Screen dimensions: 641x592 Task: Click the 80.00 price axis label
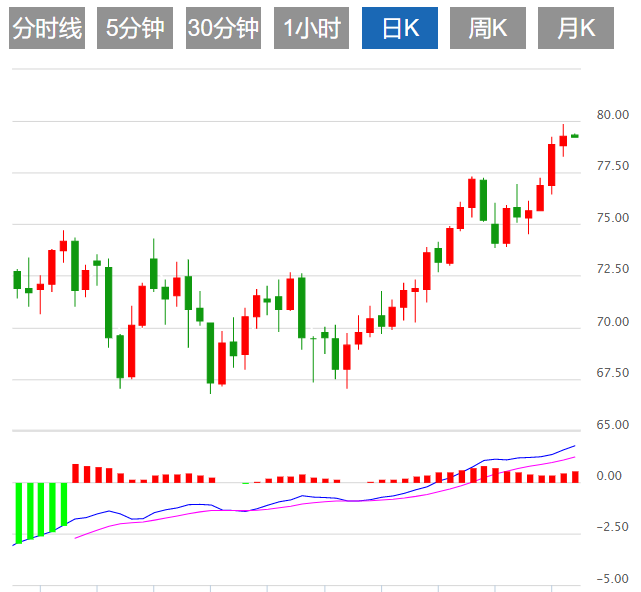click(x=612, y=115)
